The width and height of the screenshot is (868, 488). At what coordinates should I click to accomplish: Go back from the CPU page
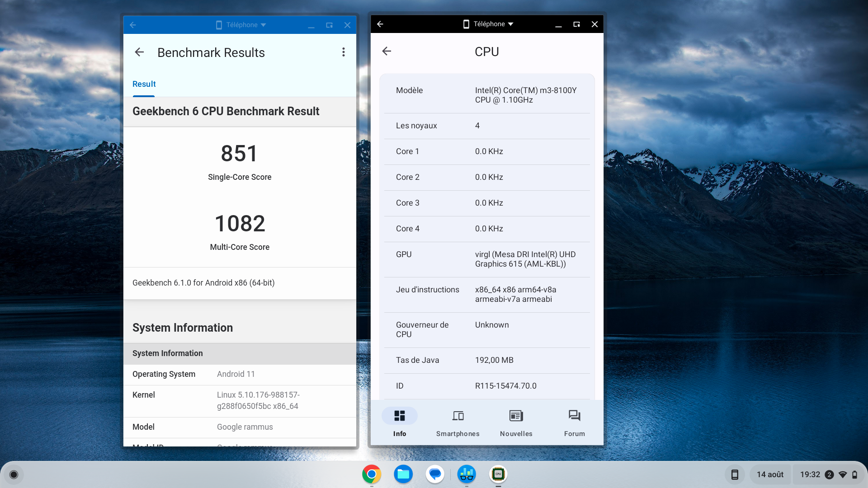click(x=387, y=51)
